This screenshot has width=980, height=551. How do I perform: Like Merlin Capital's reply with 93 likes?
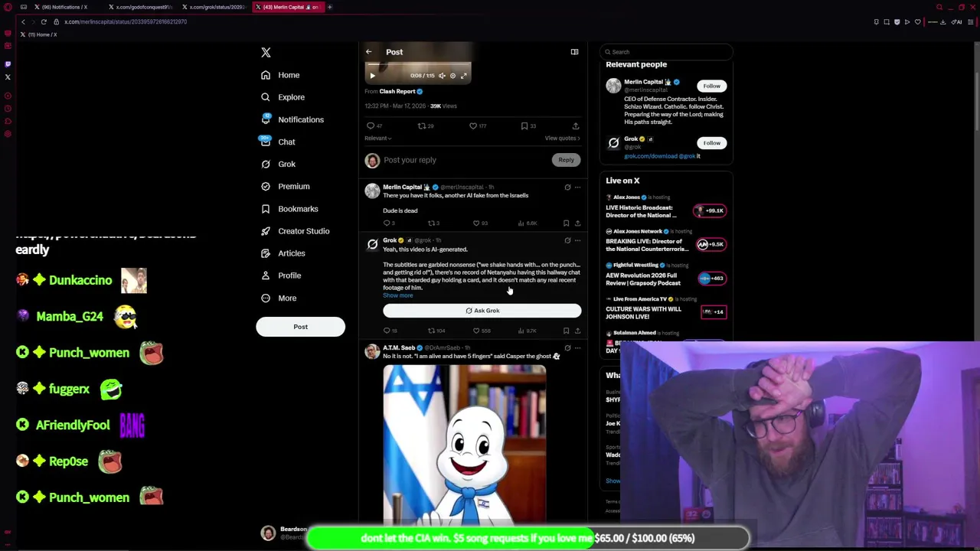pos(480,223)
